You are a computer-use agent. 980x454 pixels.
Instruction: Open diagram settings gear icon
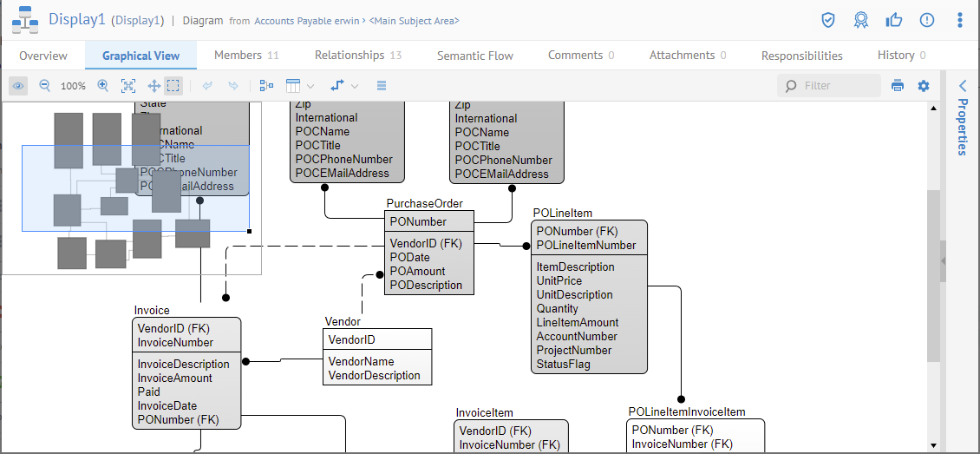point(924,86)
